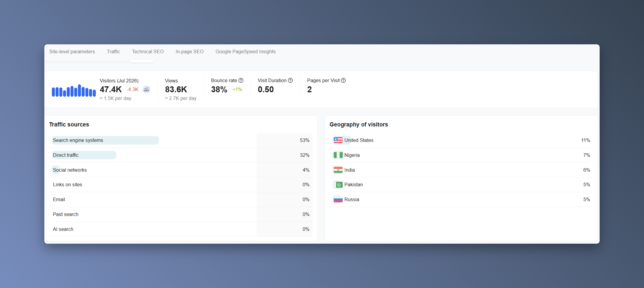Select the Technical SEO tab

tap(148, 51)
